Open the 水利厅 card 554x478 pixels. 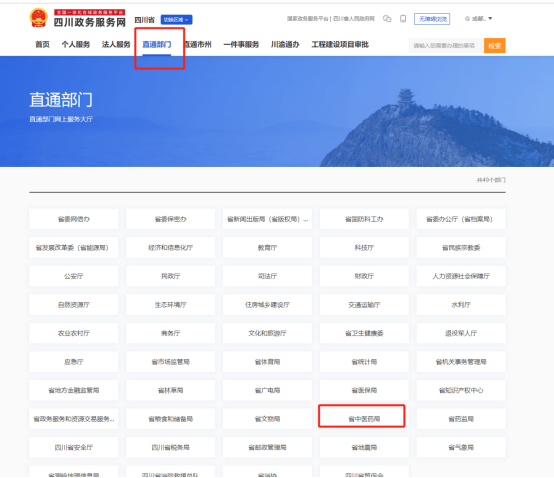[461, 305]
